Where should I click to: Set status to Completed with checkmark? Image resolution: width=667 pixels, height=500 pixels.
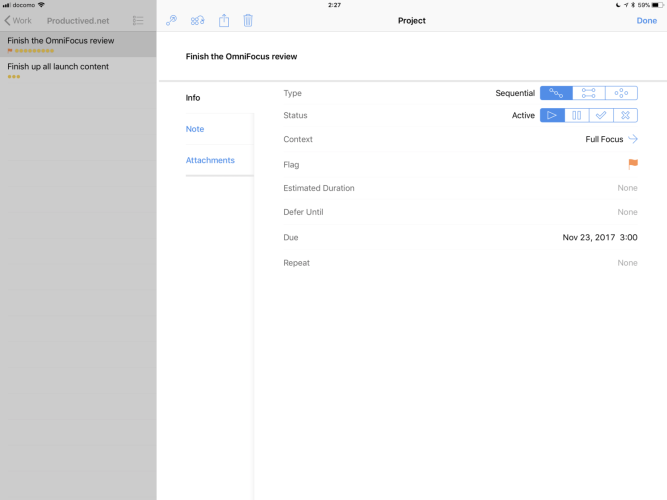tap(600, 115)
